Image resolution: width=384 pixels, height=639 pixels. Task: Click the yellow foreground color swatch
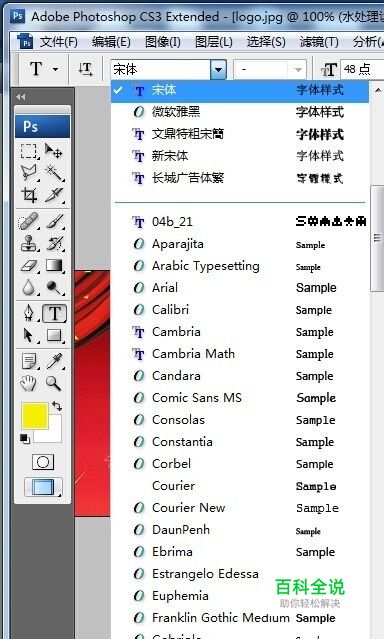(x=35, y=416)
